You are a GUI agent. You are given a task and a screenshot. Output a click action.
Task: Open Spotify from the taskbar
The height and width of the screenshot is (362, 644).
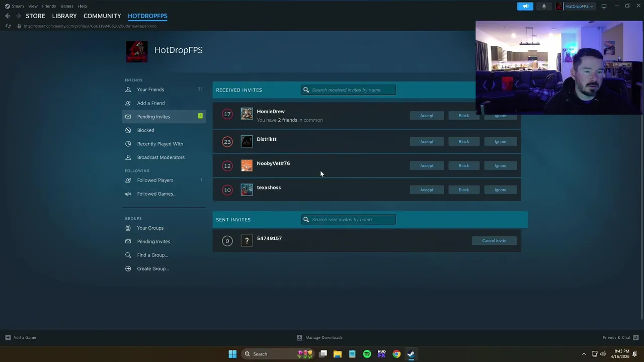click(x=367, y=354)
